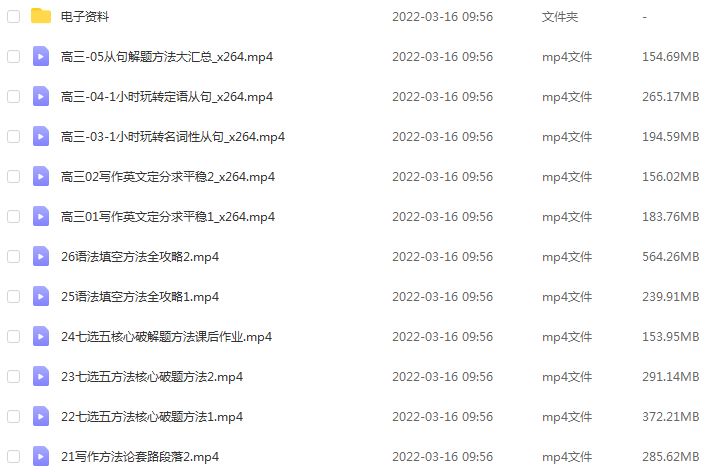Open the 电子资料 folder name
Screen dimensions: 720x472
85,17
